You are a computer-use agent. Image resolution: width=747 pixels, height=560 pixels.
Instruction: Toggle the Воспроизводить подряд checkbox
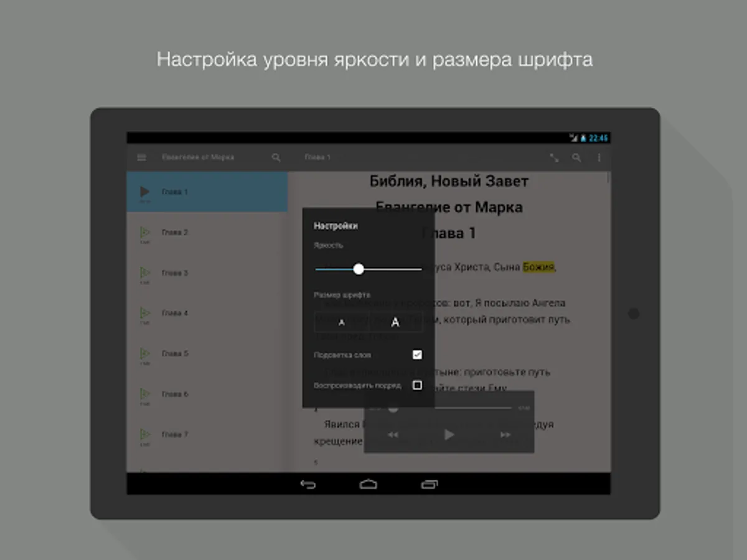417,385
